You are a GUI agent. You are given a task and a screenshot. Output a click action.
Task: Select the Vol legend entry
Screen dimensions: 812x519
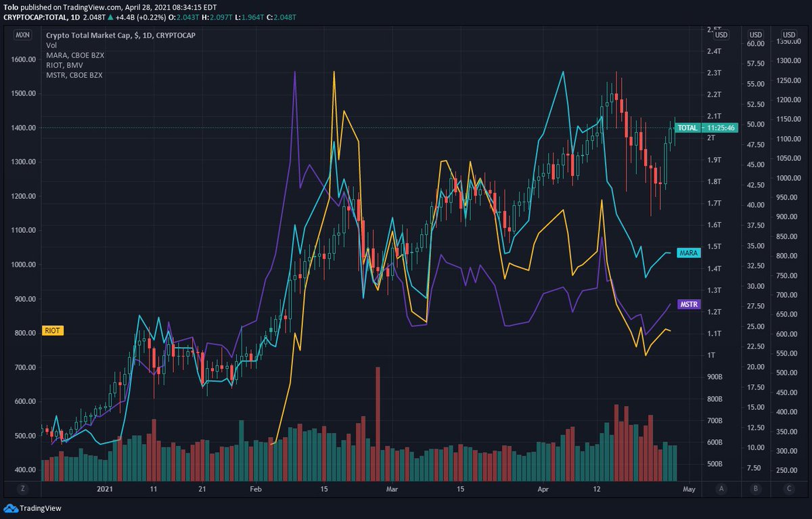click(x=51, y=45)
